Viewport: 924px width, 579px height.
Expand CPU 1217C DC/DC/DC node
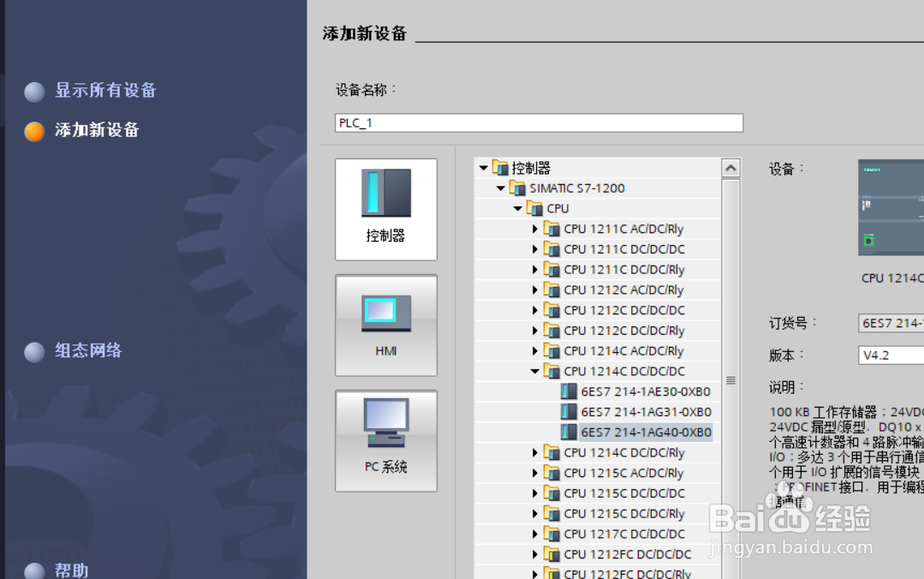(x=534, y=534)
